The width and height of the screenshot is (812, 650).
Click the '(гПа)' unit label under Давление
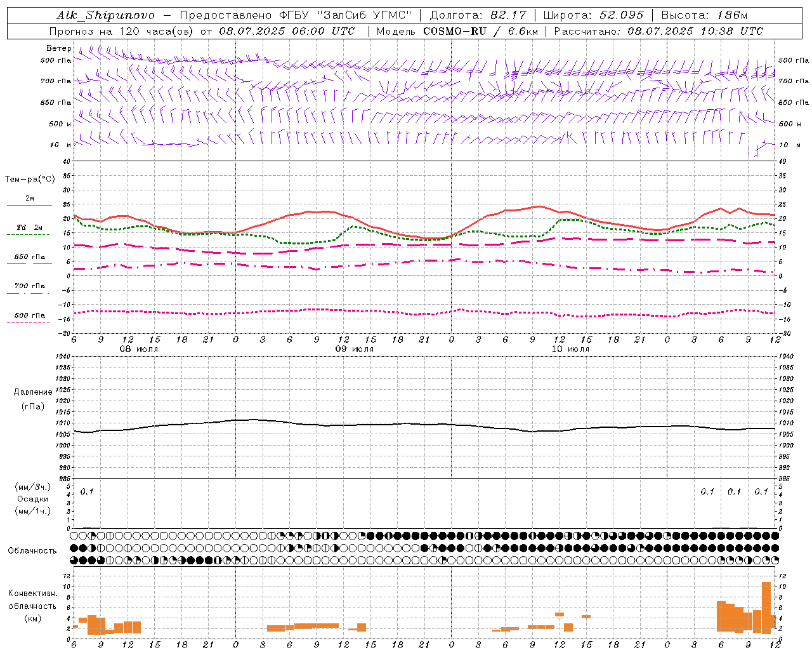coord(33,406)
